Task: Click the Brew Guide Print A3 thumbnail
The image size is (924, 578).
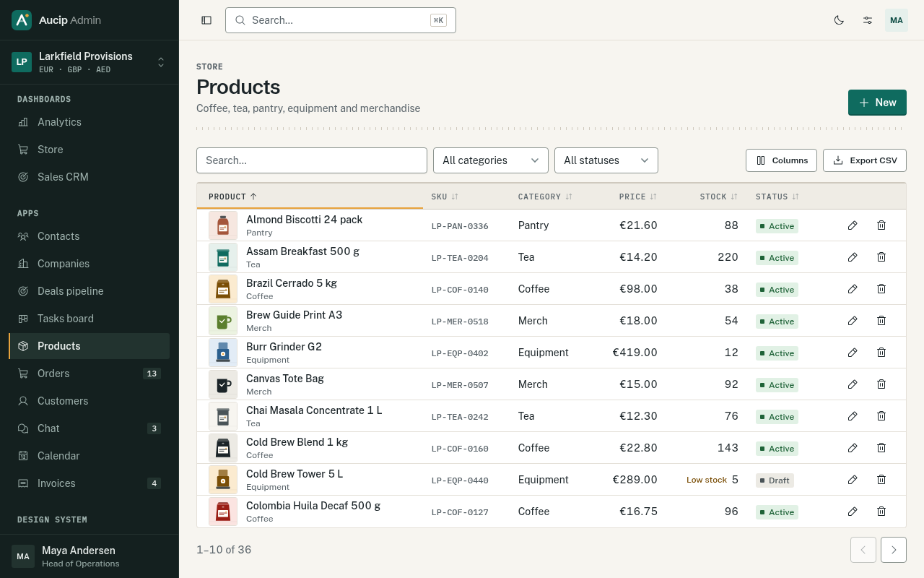Action: click(223, 321)
